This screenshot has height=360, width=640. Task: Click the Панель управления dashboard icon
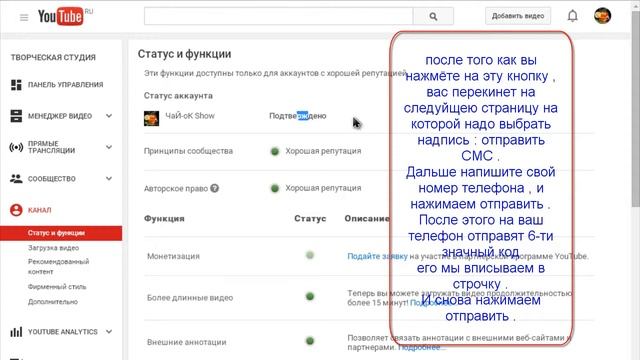16,84
